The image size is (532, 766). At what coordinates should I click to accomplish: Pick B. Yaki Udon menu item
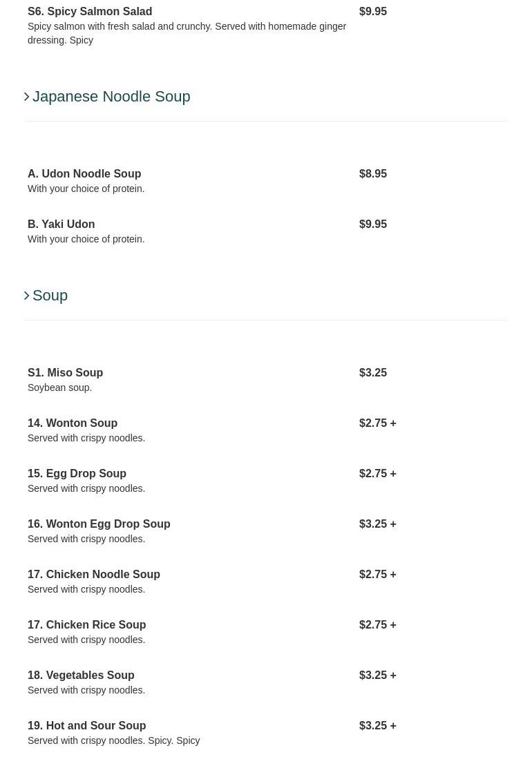[61, 224]
